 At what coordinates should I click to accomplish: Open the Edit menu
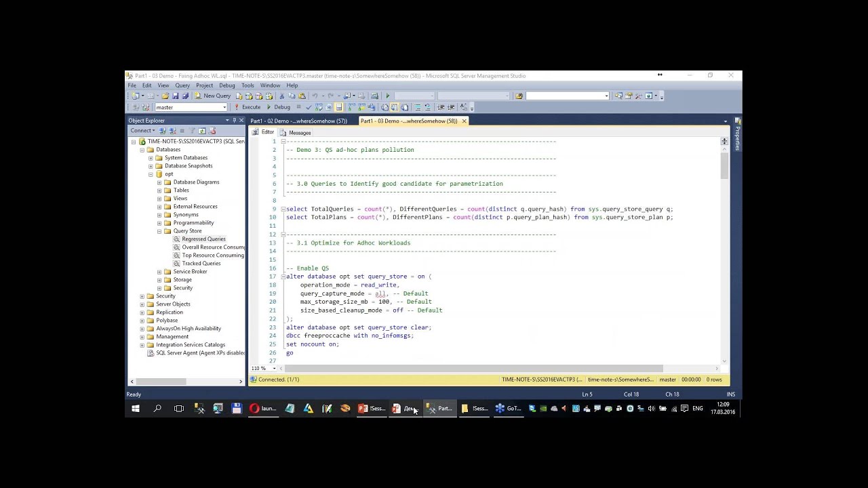click(x=146, y=85)
